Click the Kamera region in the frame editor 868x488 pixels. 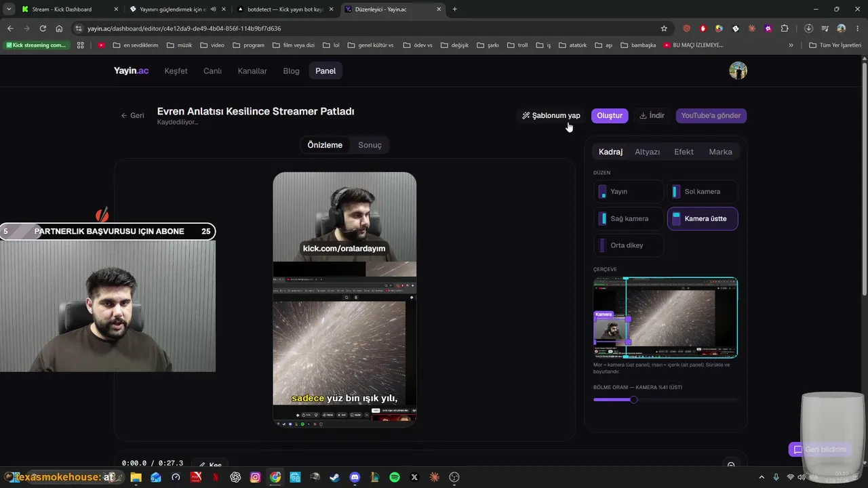tap(612, 330)
